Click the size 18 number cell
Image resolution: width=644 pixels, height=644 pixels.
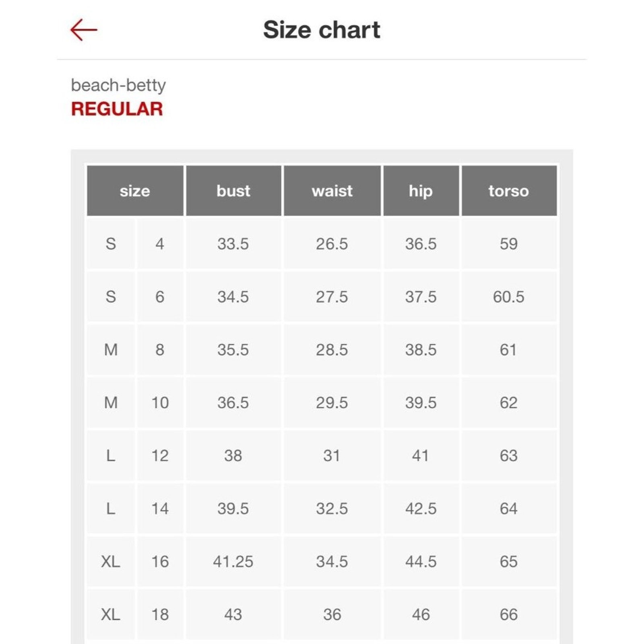pos(160,615)
